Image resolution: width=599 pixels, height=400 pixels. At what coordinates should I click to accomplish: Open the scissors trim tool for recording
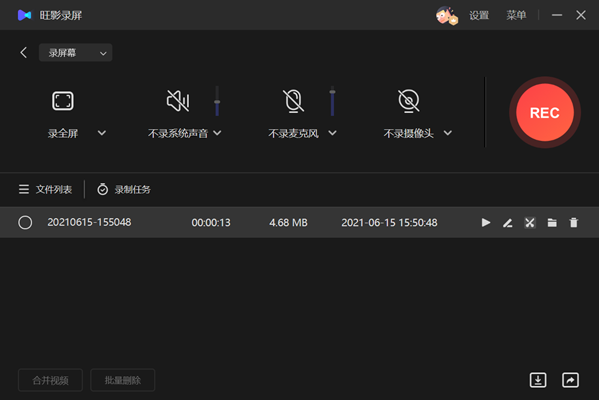click(529, 222)
